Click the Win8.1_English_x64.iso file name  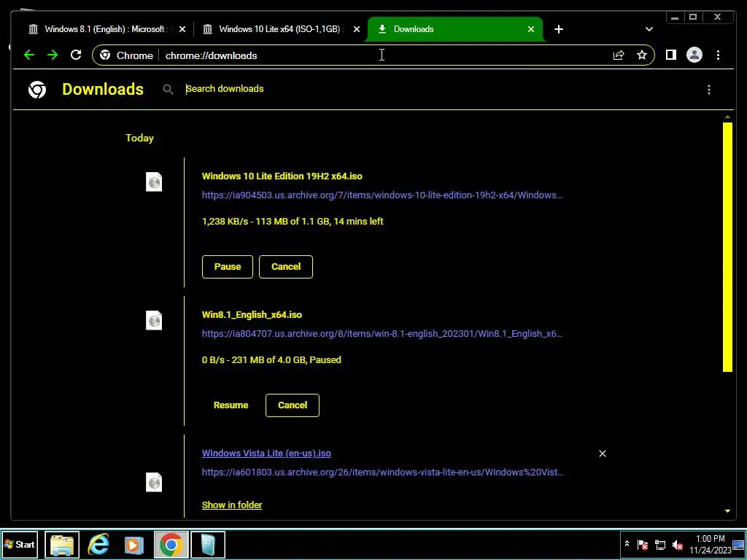[x=252, y=315]
